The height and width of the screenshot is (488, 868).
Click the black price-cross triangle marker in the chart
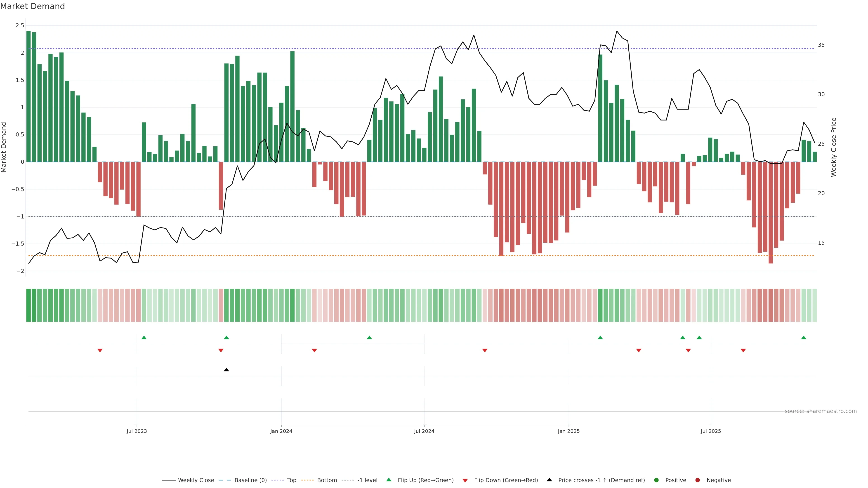tap(226, 370)
